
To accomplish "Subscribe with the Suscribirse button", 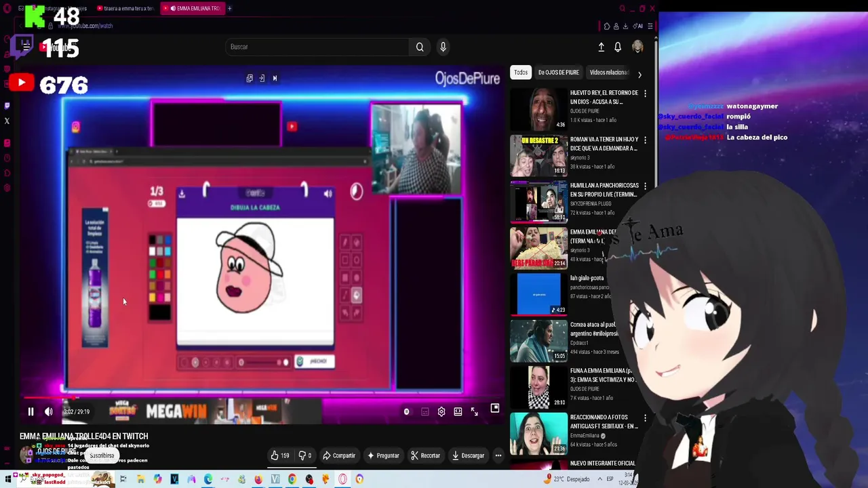I will pos(102,455).
